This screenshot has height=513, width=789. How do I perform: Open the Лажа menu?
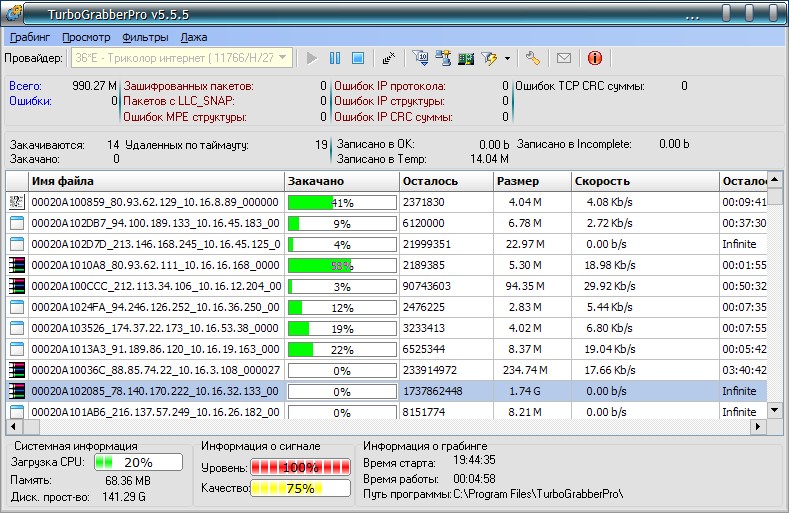point(194,37)
